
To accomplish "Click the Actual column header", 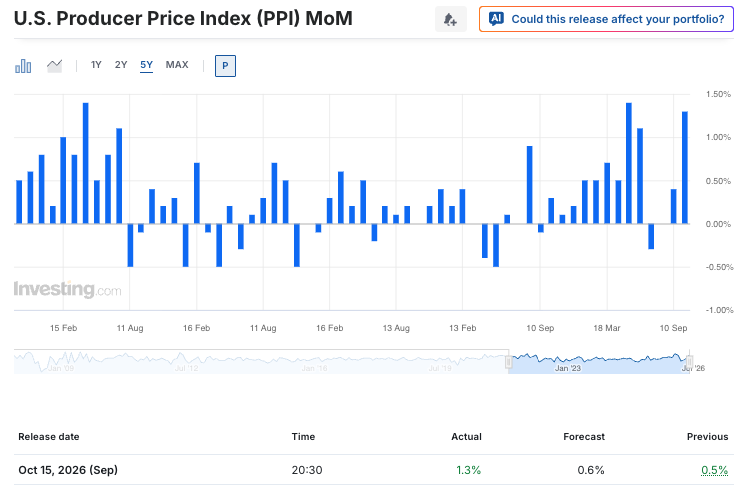I will click(466, 437).
